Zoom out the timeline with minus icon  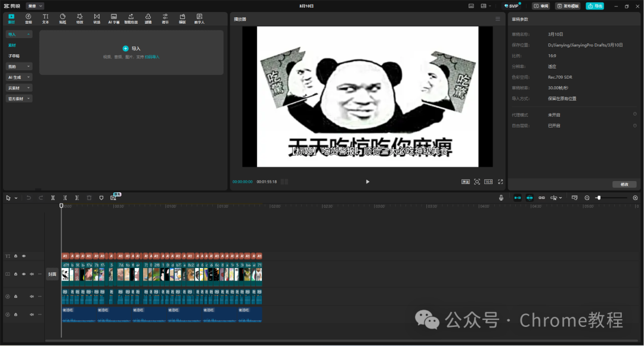(x=587, y=198)
